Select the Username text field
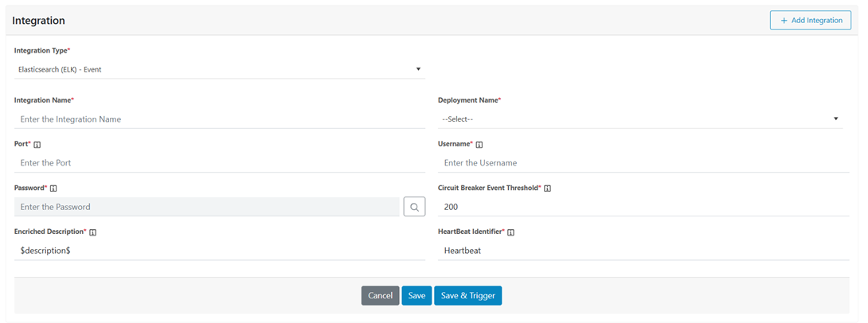This screenshot has width=868, height=323. tap(643, 163)
